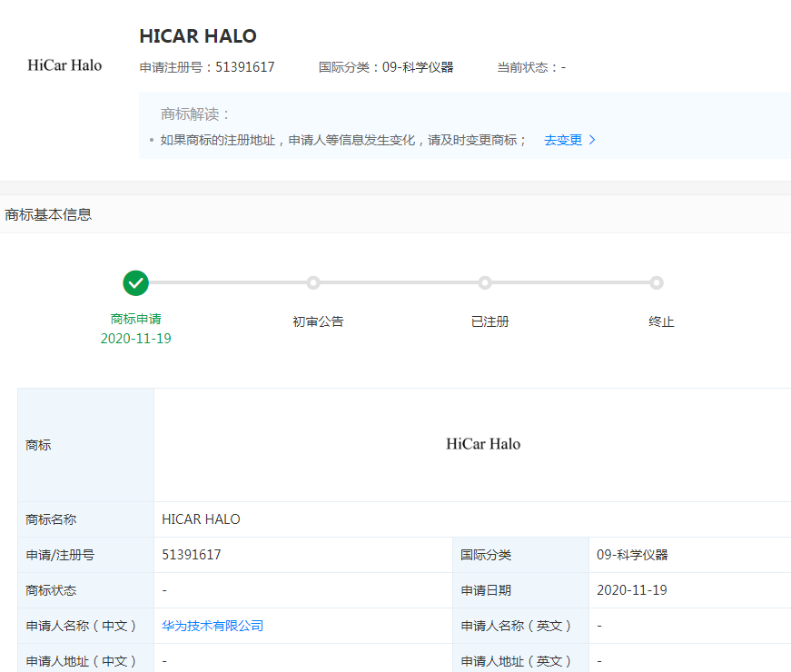The height and width of the screenshot is (672, 791).
Task: Click the chevron arrow beside 去变更
Action: coord(592,140)
